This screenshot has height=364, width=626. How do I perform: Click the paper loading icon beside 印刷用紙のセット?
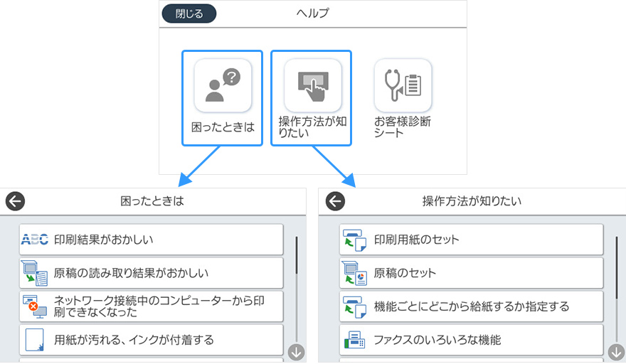(354, 240)
